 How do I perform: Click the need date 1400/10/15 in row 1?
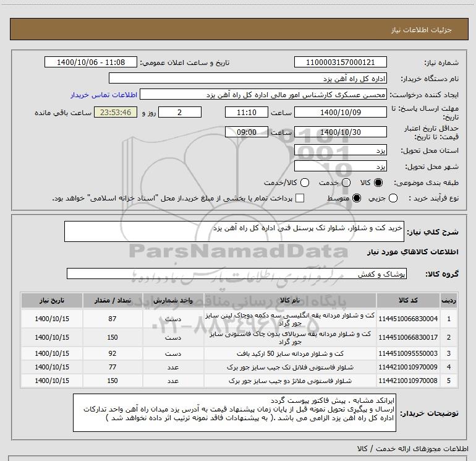click(52, 319)
